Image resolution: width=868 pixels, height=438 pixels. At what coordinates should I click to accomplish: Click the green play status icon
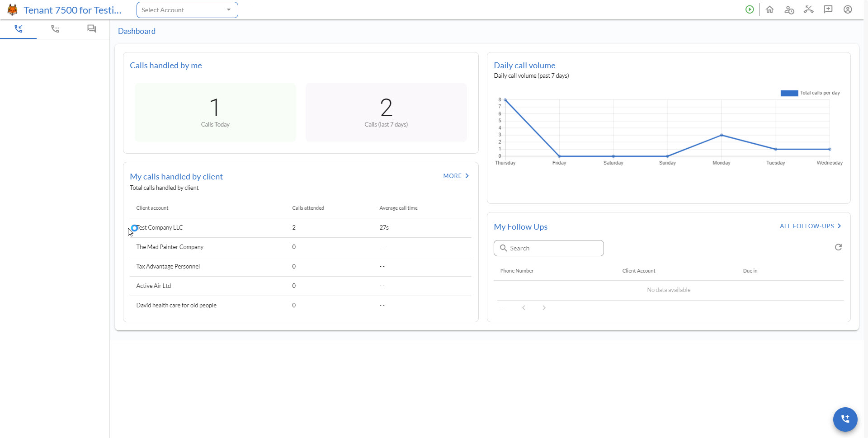point(750,9)
